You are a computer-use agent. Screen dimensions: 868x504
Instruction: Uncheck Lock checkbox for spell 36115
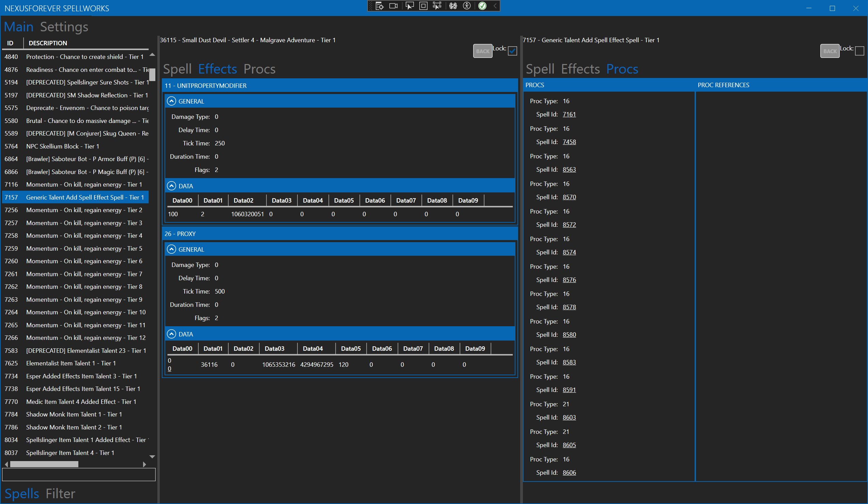click(x=512, y=51)
